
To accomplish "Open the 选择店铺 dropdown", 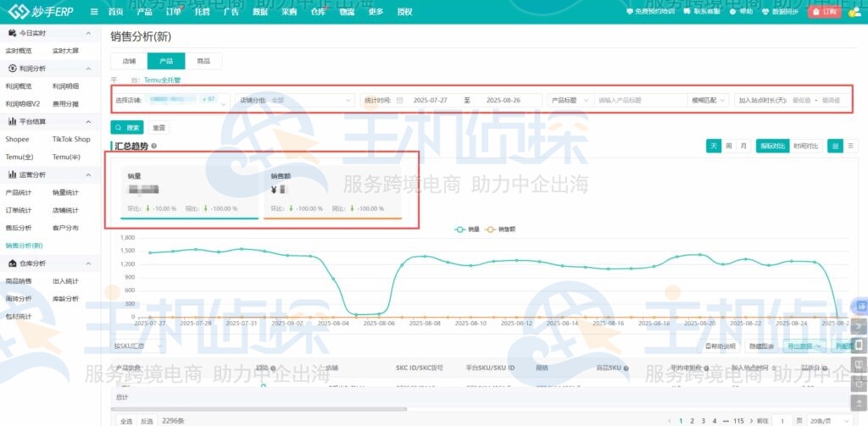I will tap(171, 100).
